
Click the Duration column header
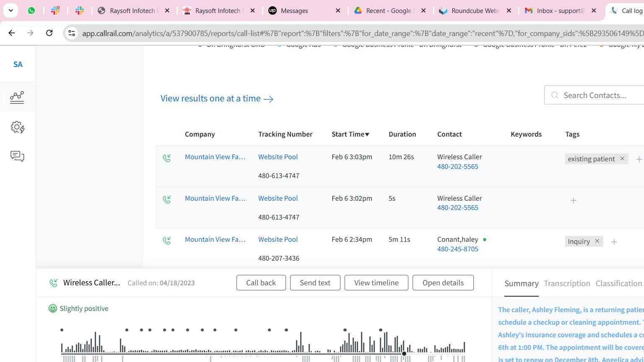click(402, 134)
